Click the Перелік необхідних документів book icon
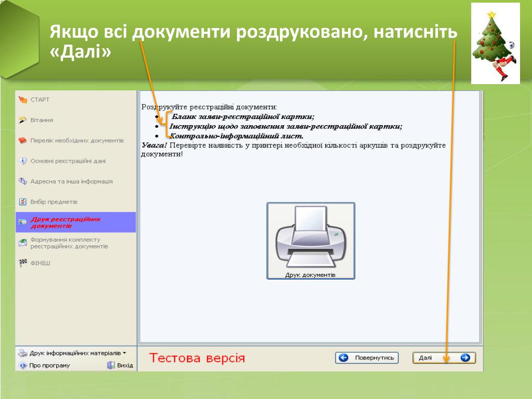The width and height of the screenshot is (532, 399). 23,140
